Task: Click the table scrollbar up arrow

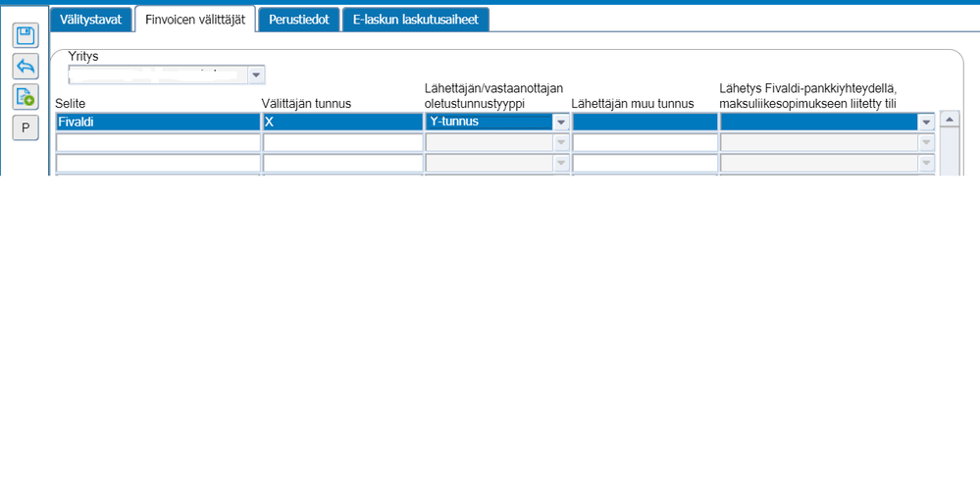Action: (x=950, y=119)
